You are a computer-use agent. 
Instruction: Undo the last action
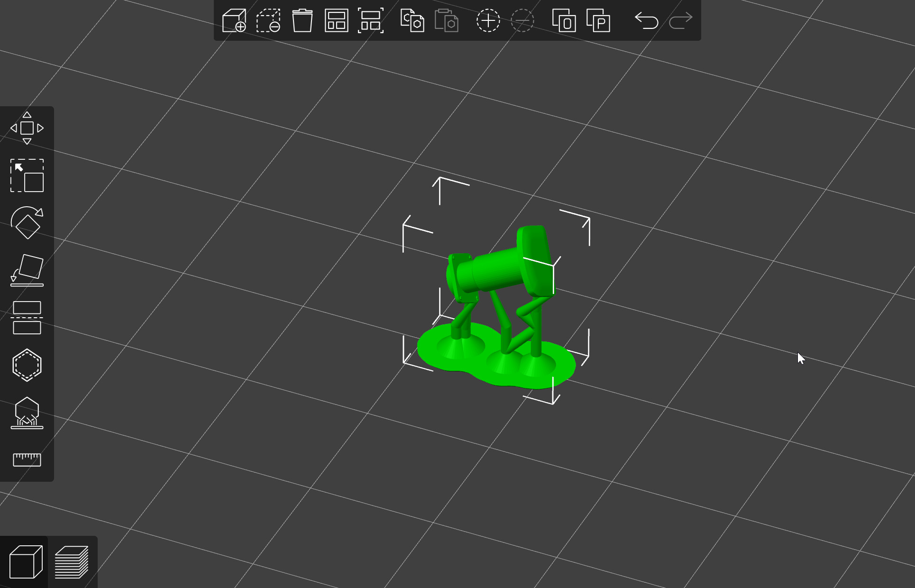pyautogui.click(x=646, y=21)
